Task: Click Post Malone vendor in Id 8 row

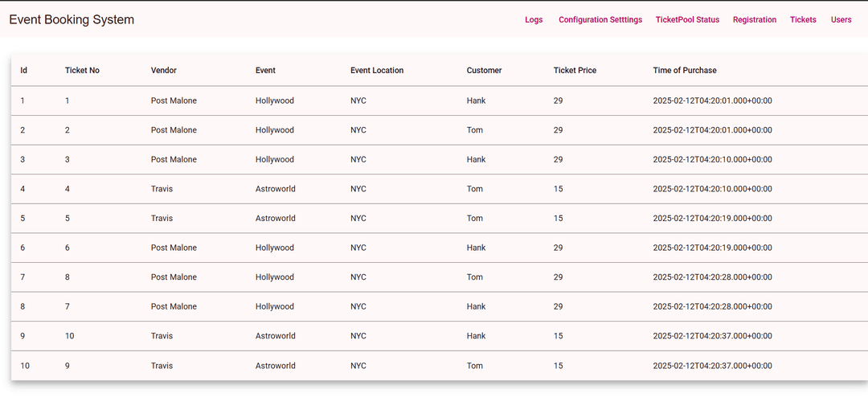Action: (x=174, y=306)
